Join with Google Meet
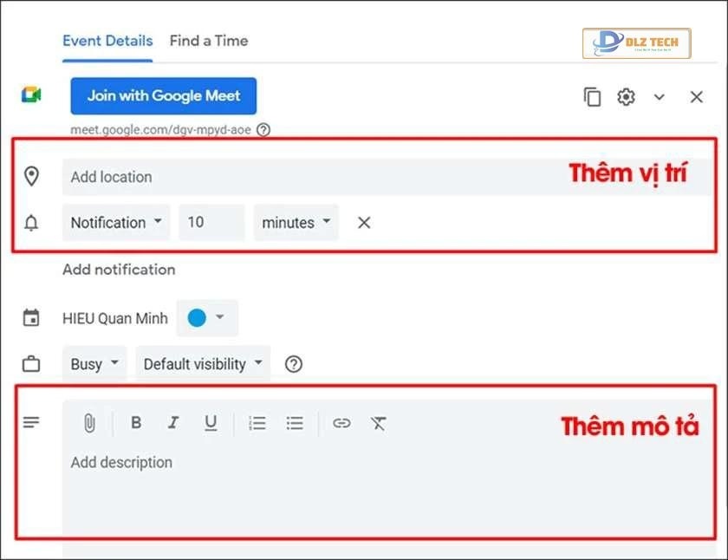This screenshot has height=560, width=728. 164,95
